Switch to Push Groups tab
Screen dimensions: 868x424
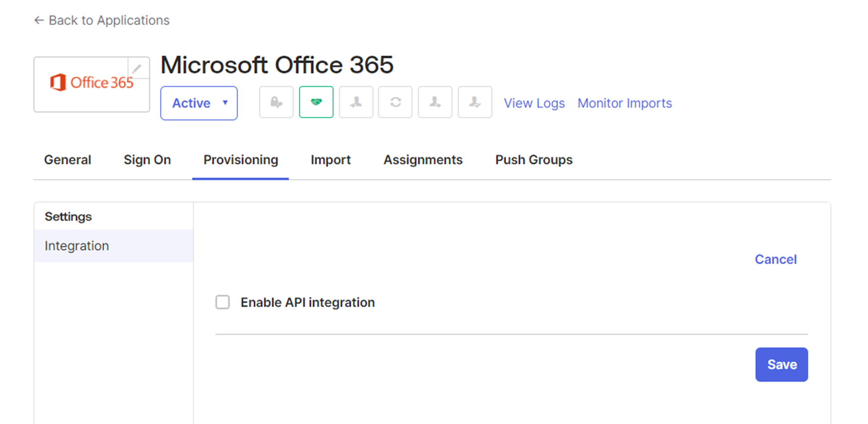(x=534, y=160)
